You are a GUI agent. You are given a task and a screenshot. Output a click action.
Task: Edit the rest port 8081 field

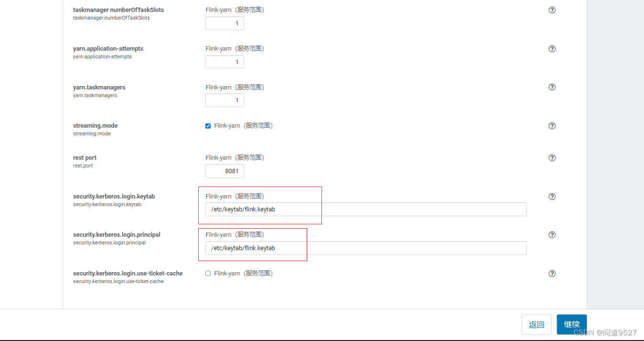point(225,171)
